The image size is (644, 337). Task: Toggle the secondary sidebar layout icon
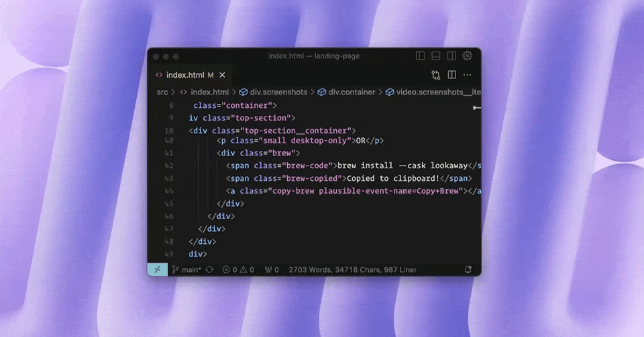pyautogui.click(x=451, y=56)
